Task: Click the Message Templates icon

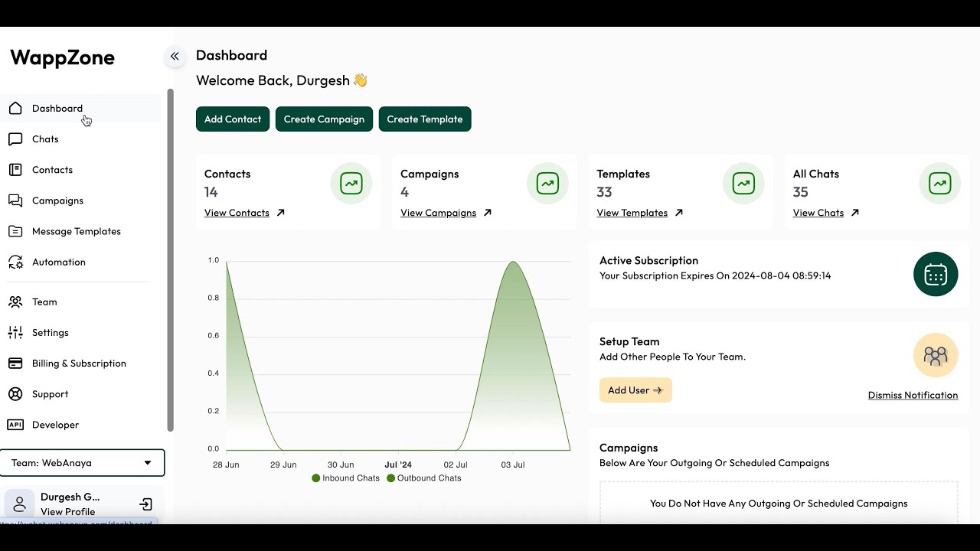Action: point(15,230)
